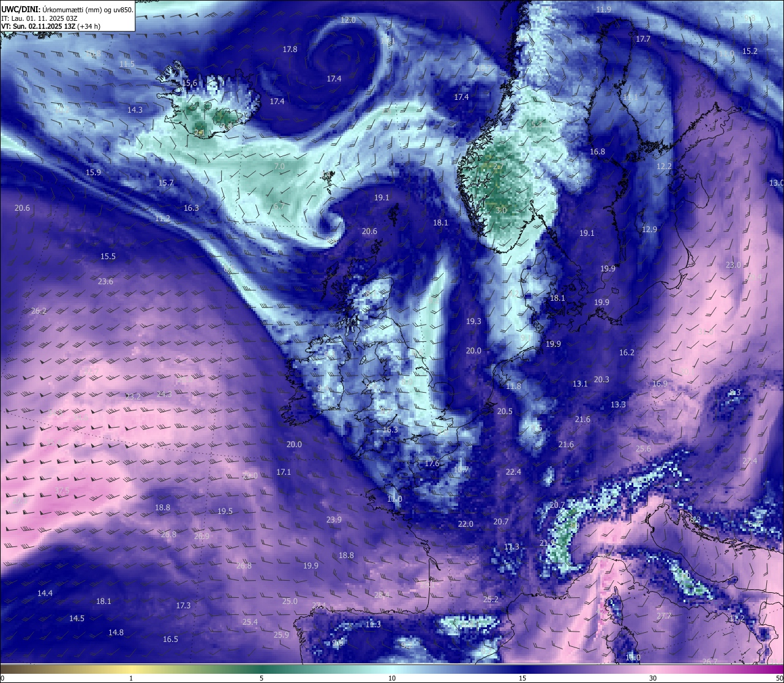Click the map value 17.6
Viewport: 784px width, 683px height.
432,464
